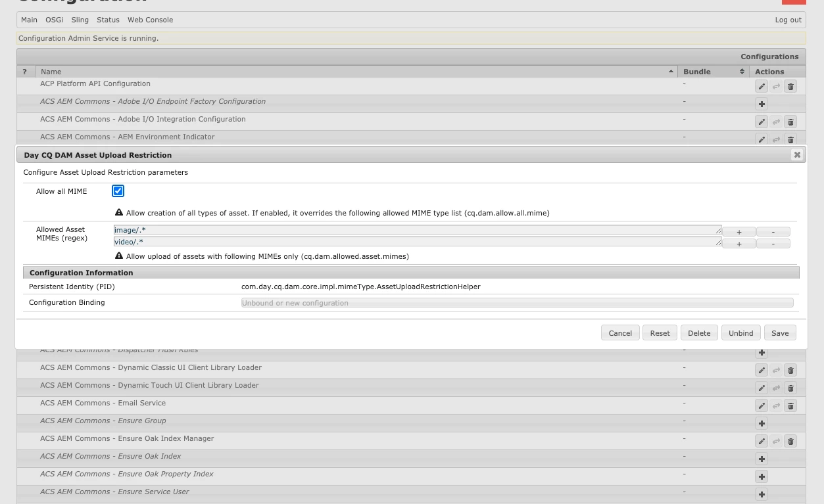Add MIME entry after image/.* row

(739, 232)
